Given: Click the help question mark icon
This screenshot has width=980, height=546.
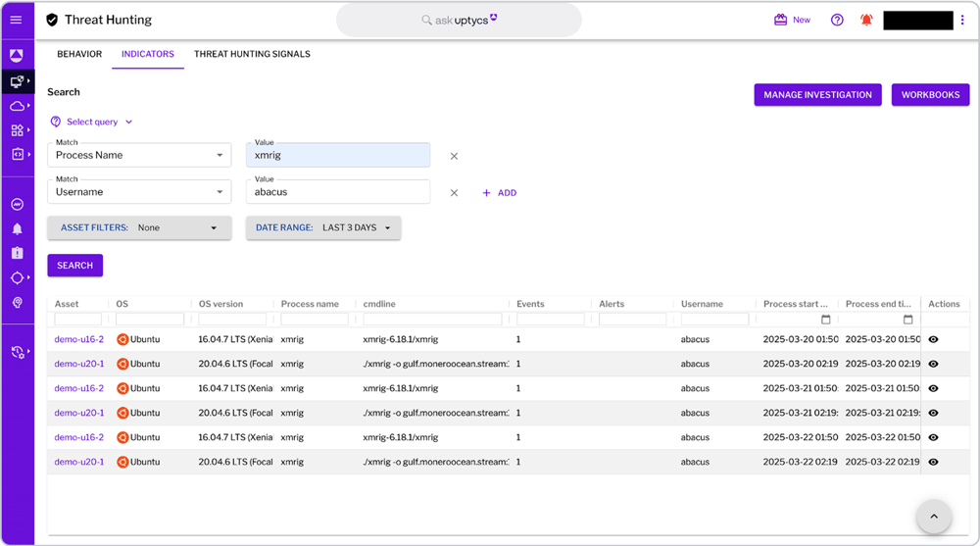Looking at the screenshot, I should pyautogui.click(x=837, y=20).
